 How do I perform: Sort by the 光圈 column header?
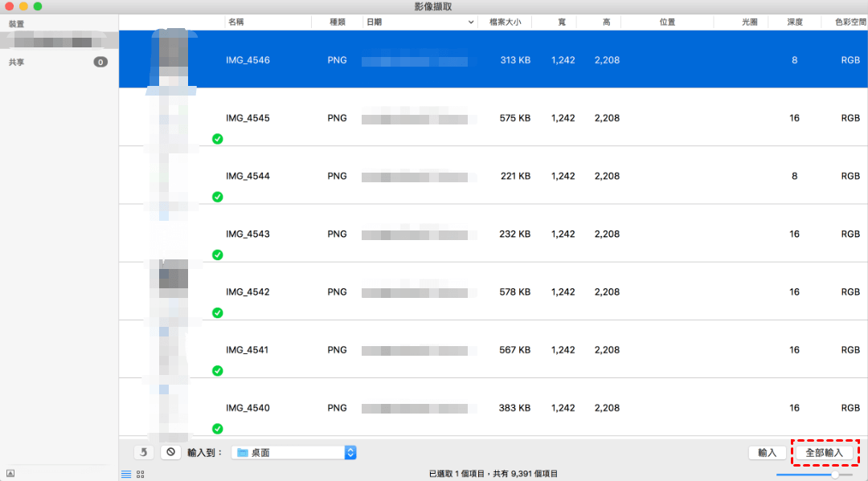point(750,22)
